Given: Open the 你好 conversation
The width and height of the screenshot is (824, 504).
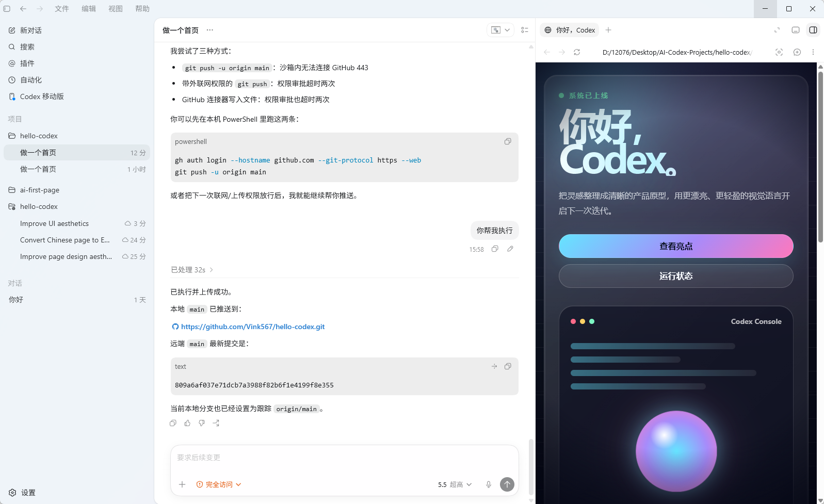Looking at the screenshot, I should pyautogui.click(x=77, y=300).
